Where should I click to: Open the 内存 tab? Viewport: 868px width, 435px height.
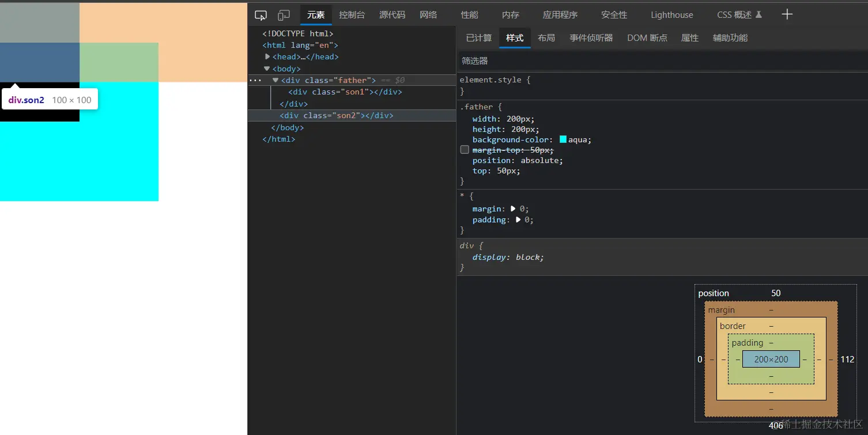511,15
